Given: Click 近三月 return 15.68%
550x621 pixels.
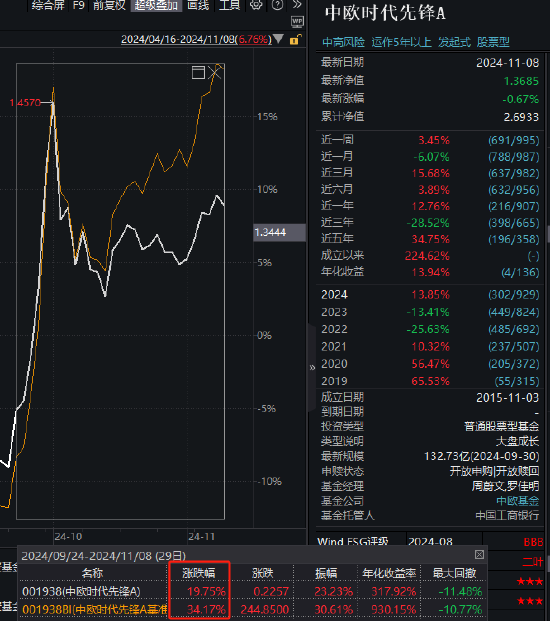Looking at the screenshot, I should click(430, 173).
